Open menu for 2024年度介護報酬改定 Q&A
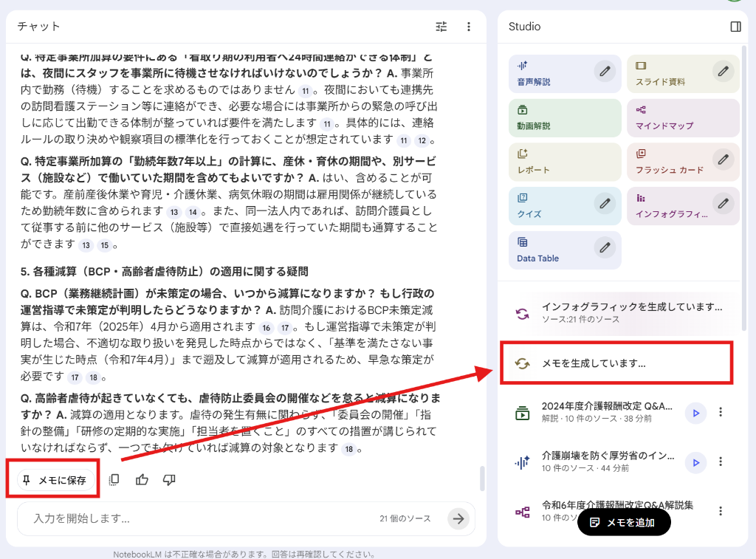 [x=721, y=412]
